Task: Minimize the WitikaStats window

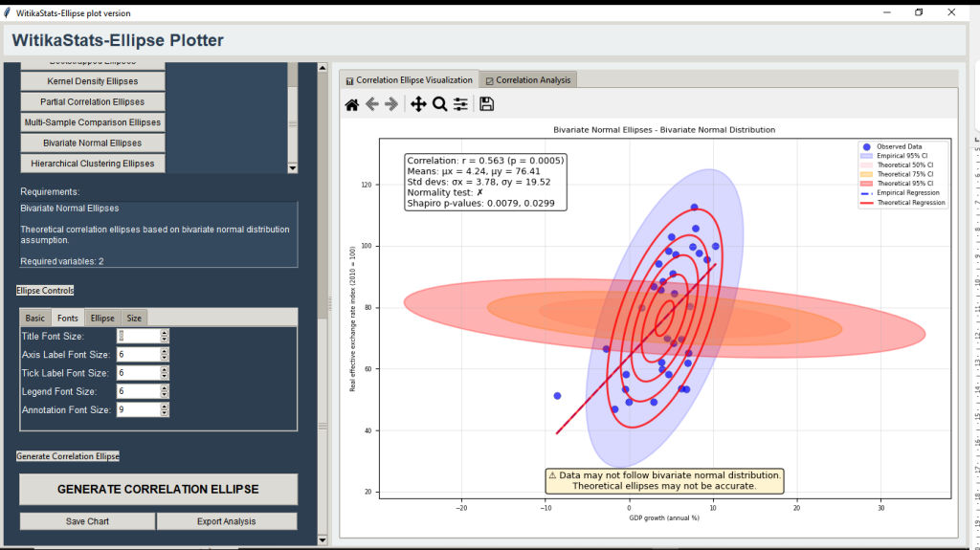Action: click(x=887, y=12)
